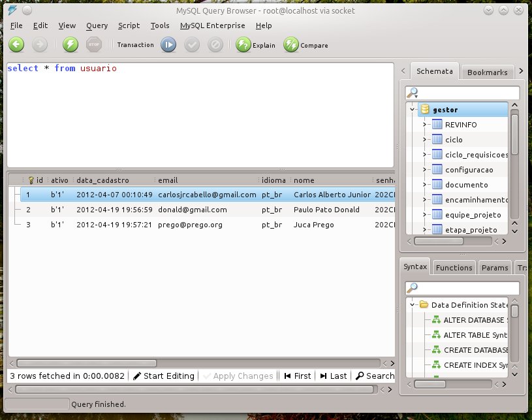Screen dimensions: 532x420
Task: Click the Schemata search magnifier icon
Action: (x=413, y=92)
